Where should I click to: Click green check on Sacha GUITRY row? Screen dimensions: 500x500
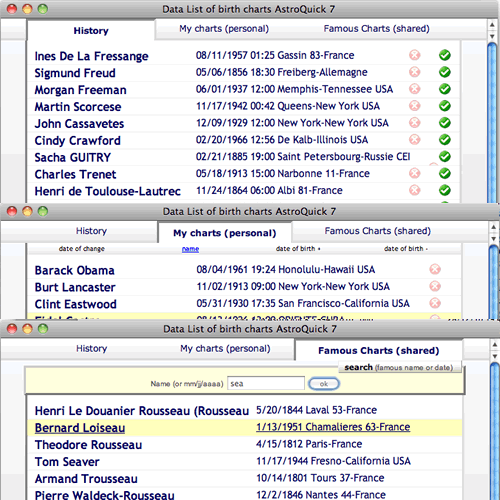tap(445, 156)
